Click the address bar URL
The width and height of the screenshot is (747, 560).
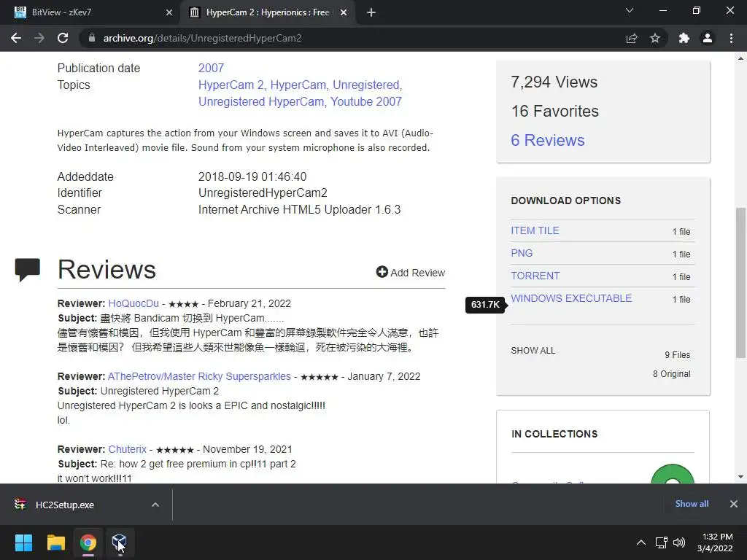[x=203, y=38]
